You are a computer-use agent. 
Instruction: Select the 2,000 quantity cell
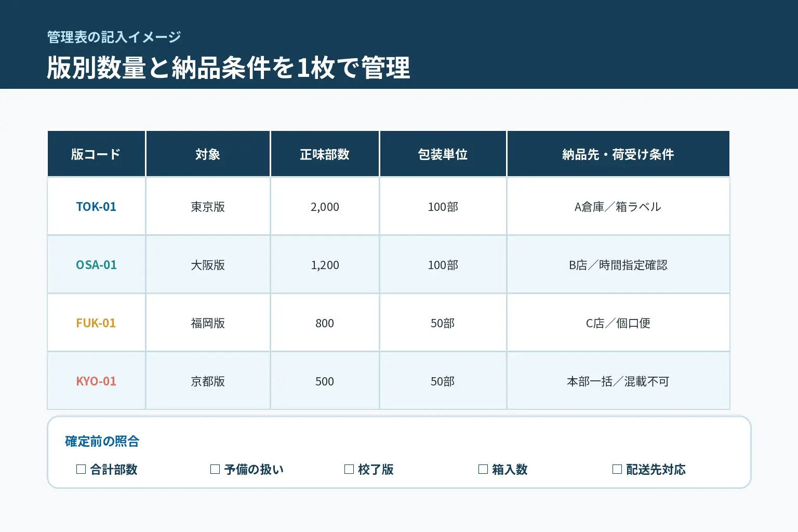[x=325, y=207]
